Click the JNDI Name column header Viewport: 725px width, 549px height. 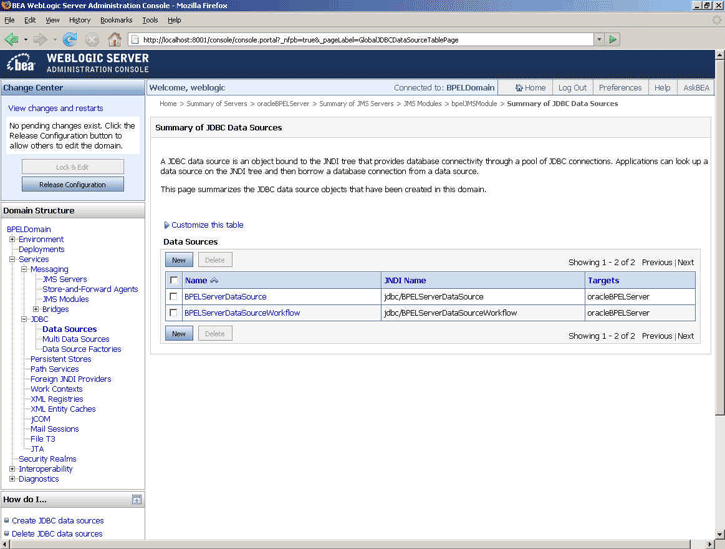click(405, 281)
